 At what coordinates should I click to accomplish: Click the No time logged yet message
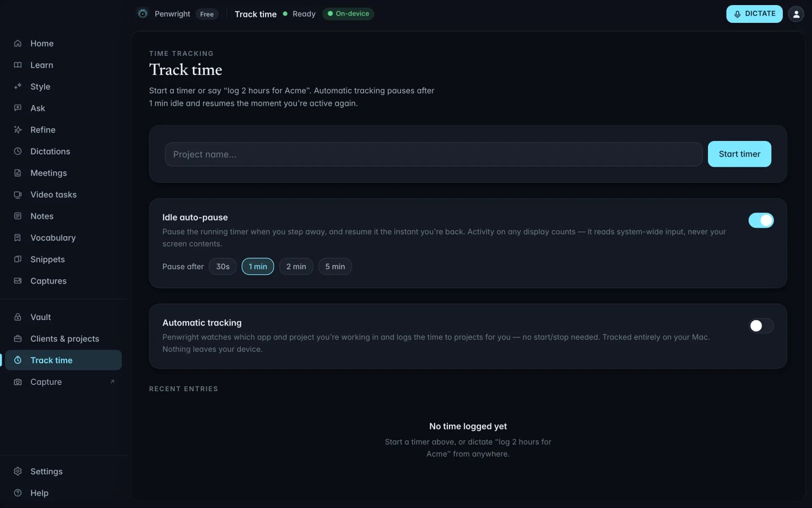tap(468, 426)
